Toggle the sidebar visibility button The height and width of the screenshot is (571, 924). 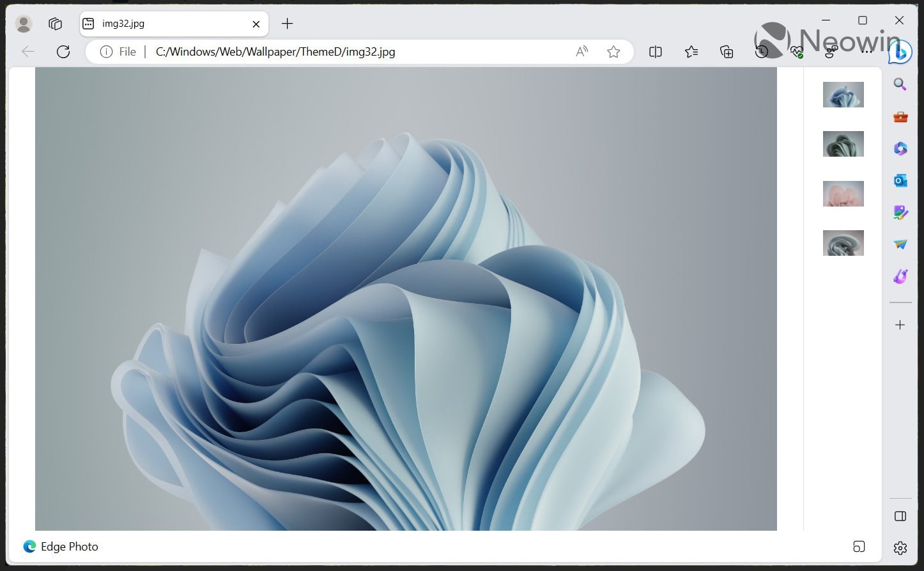(x=900, y=516)
